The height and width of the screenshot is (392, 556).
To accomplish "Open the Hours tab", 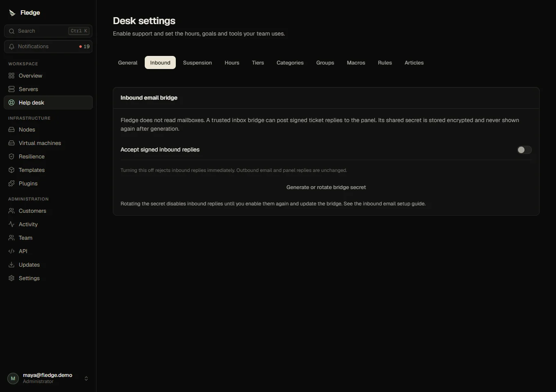I will click(x=232, y=62).
